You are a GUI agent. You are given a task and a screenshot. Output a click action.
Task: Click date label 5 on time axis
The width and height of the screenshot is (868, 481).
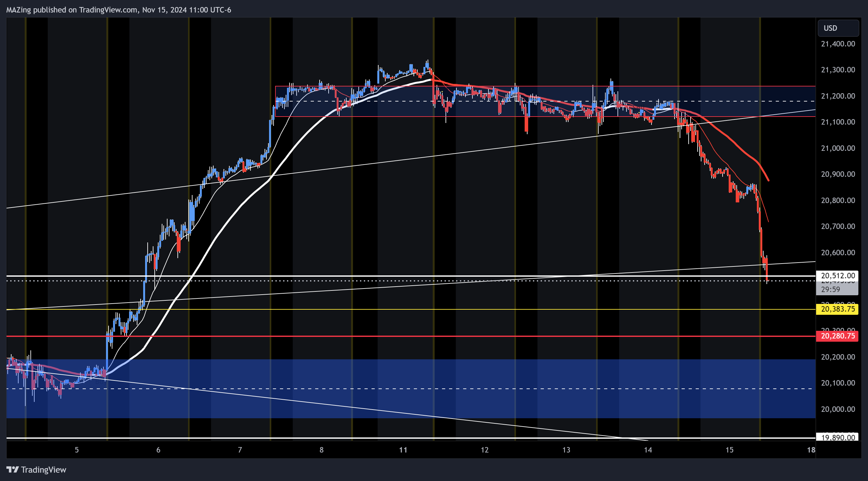[77, 450]
